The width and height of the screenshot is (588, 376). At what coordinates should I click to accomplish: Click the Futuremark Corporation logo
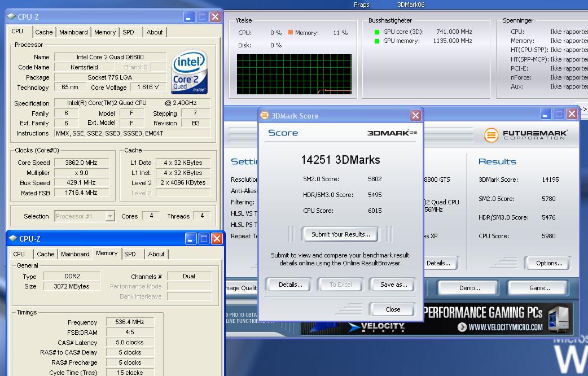point(526,135)
